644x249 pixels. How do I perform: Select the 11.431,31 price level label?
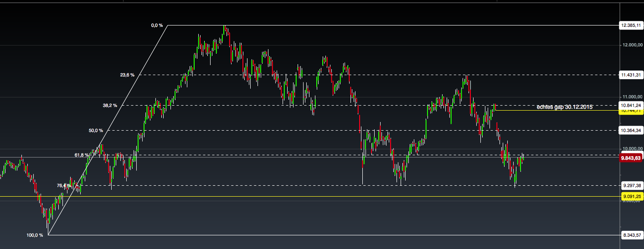click(631, 75)
